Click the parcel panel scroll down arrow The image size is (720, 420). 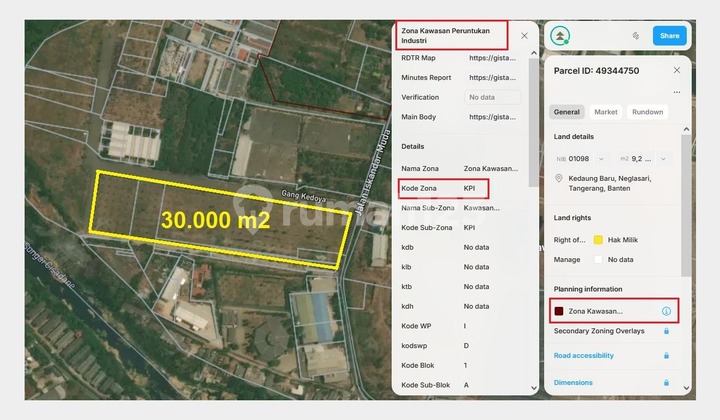[x=686, y=388]
